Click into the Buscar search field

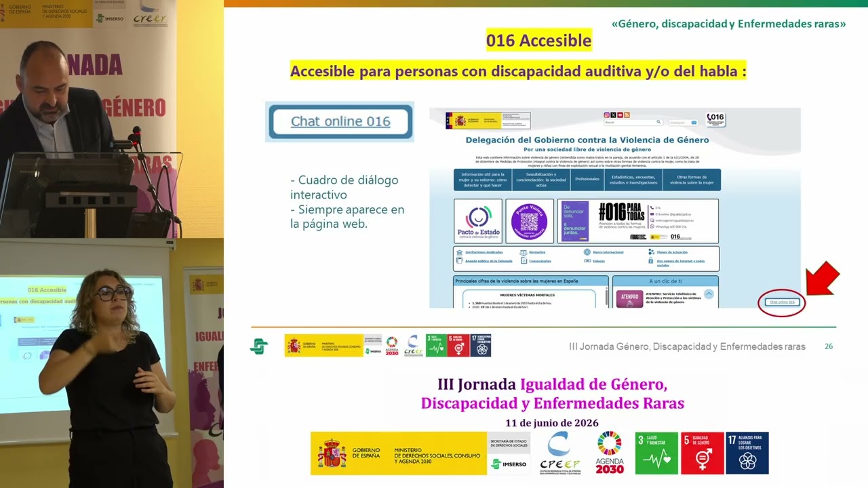(x=633, y=122)
